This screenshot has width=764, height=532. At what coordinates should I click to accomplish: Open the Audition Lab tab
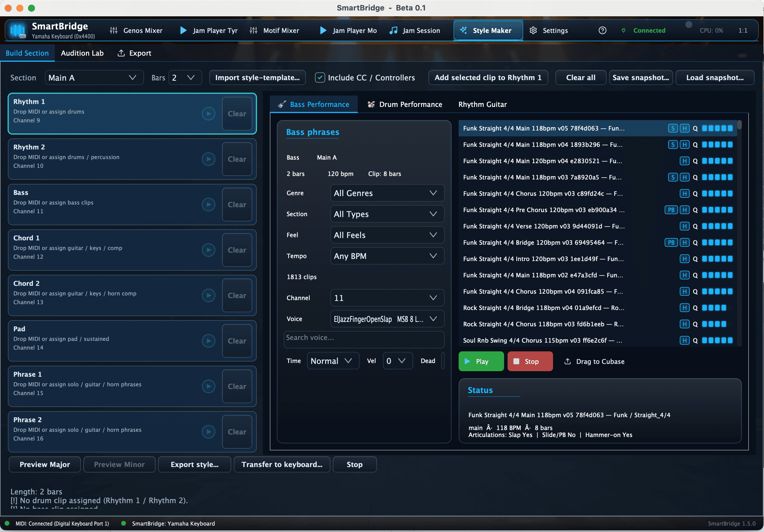pos(82,53)
